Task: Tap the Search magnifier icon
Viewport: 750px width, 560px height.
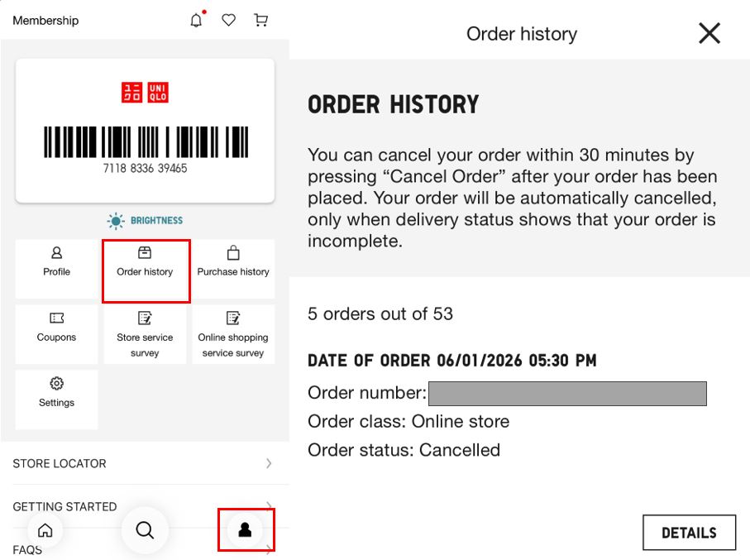Action: coord(145,530)
